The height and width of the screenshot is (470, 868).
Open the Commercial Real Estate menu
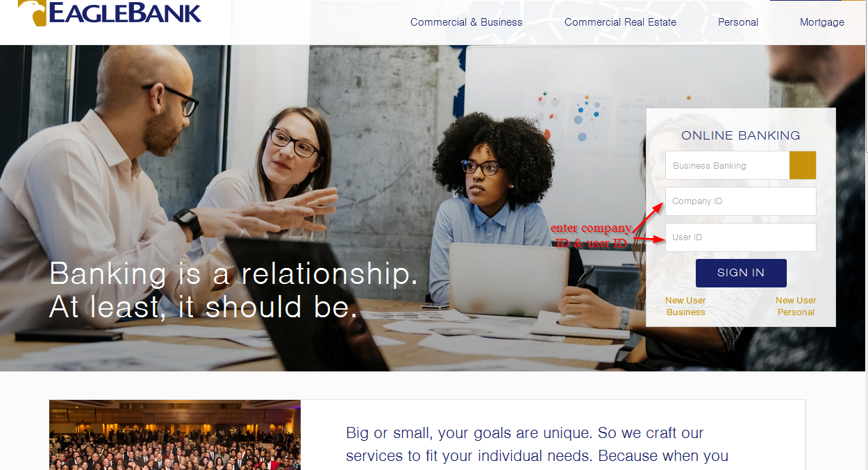620,22
